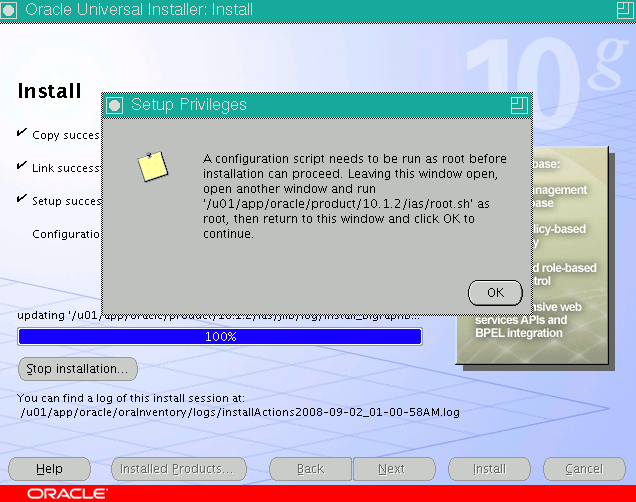Click the installActions log file path
The width and height of the screenshot is (636, 502).
240,412
